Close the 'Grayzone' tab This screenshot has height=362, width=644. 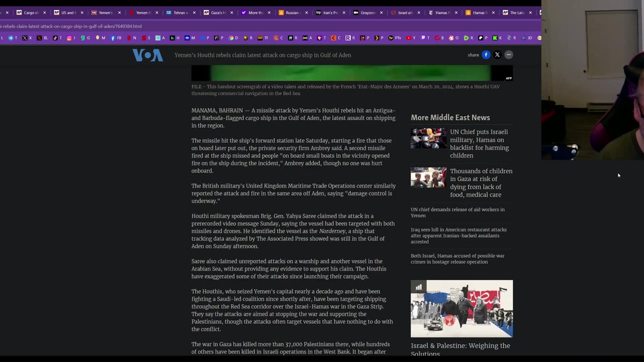click(x=381, y=13)
